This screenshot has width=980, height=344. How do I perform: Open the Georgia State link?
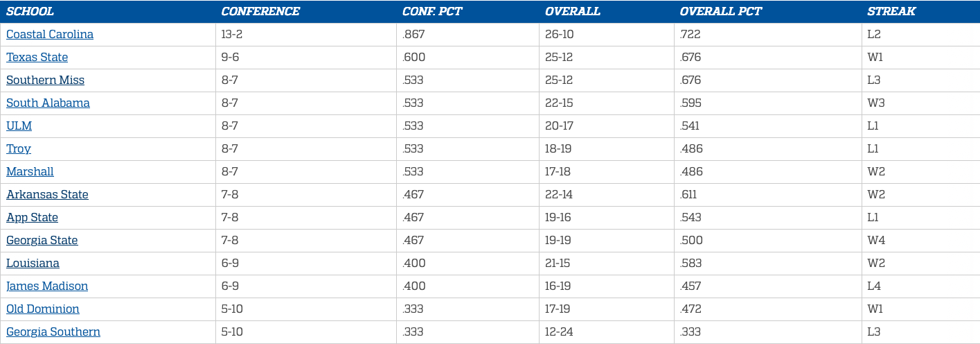42,241
